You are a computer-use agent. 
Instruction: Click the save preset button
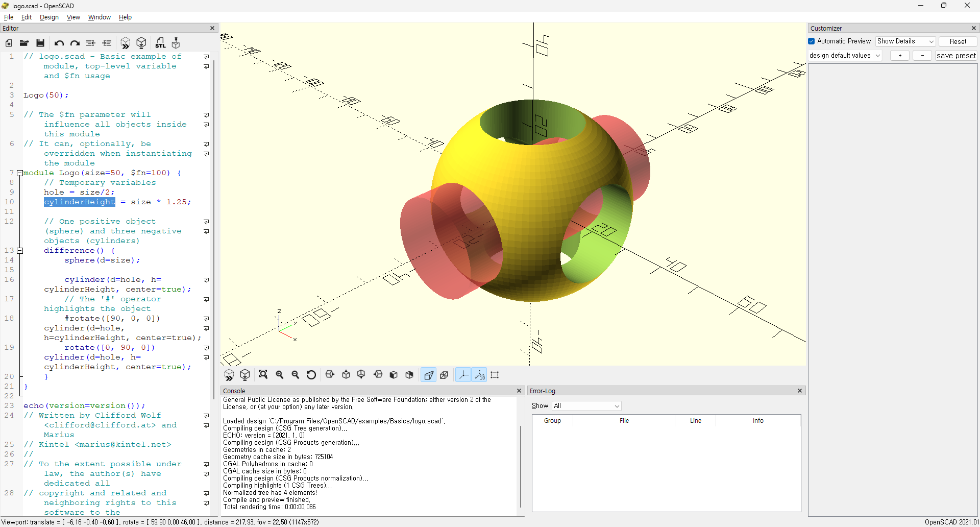pos(956,56)
